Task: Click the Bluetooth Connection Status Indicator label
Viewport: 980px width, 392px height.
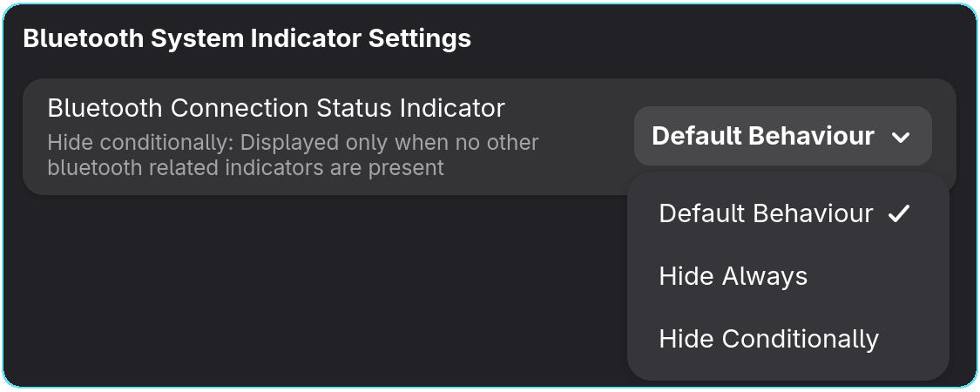Action: 276,108
